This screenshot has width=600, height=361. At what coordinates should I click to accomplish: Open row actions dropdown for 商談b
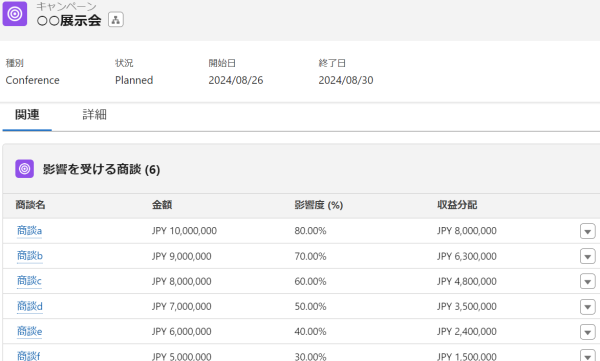(587, 256)
